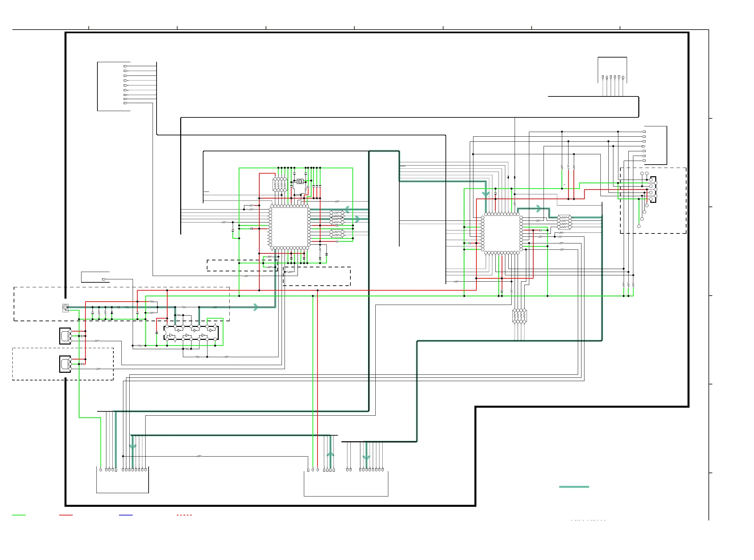754x560 pixels.
Task: Select the 14-pin inverter gate IC
Action: point(191,333)
